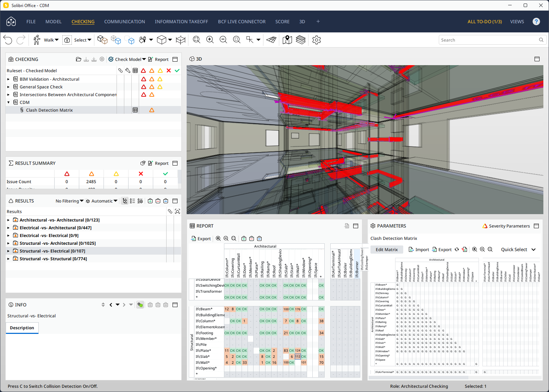
Task: Click the map floor plan icon
Action: click(x=287, y=40)
